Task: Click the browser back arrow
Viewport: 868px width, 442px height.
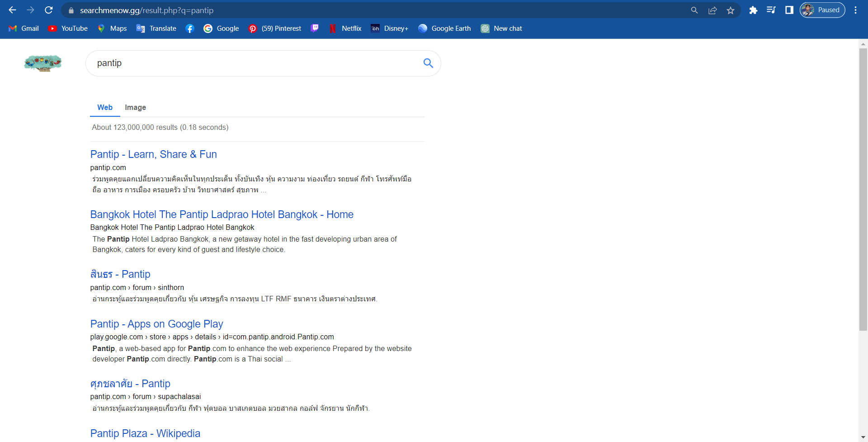Action: click(x=12, y=10)
